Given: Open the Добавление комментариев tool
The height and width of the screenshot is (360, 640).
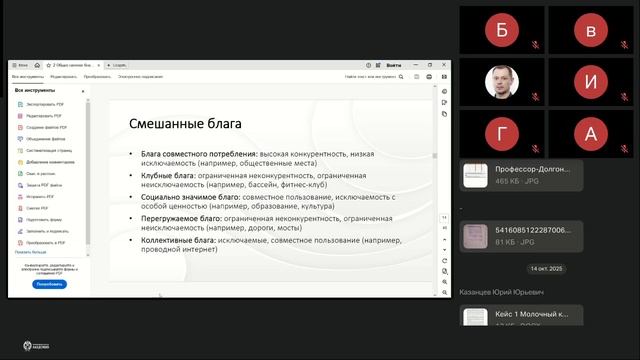Looking at the screenshot, I should click(x=46, y=162).
